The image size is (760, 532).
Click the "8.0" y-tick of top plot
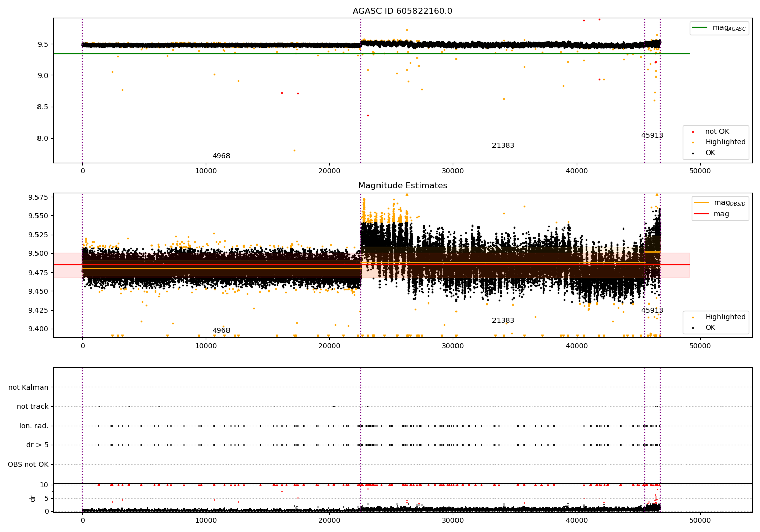coord(43,138)
